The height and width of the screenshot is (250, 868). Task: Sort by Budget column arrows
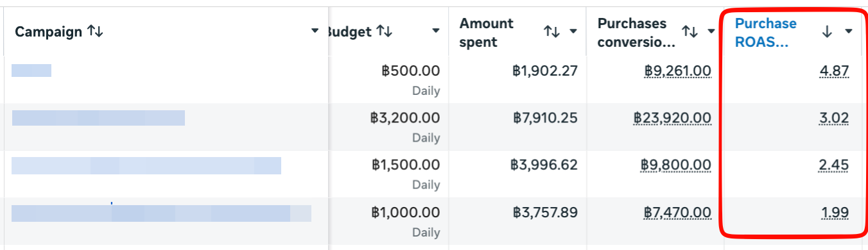pyautogui.click(x=384, y=31)
